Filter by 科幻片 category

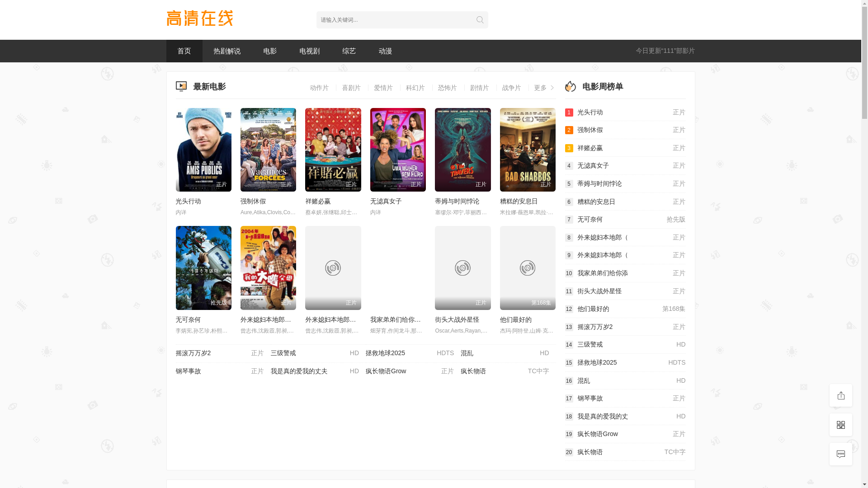415,88
